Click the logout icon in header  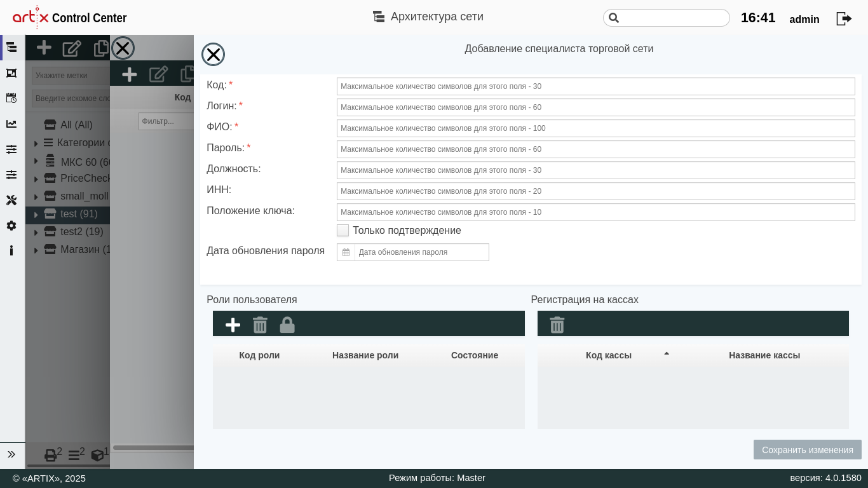click(x=843, y=18)
